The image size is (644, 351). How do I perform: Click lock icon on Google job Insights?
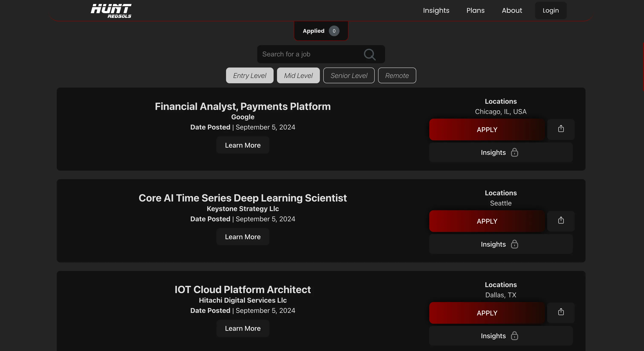click(514, 152)
